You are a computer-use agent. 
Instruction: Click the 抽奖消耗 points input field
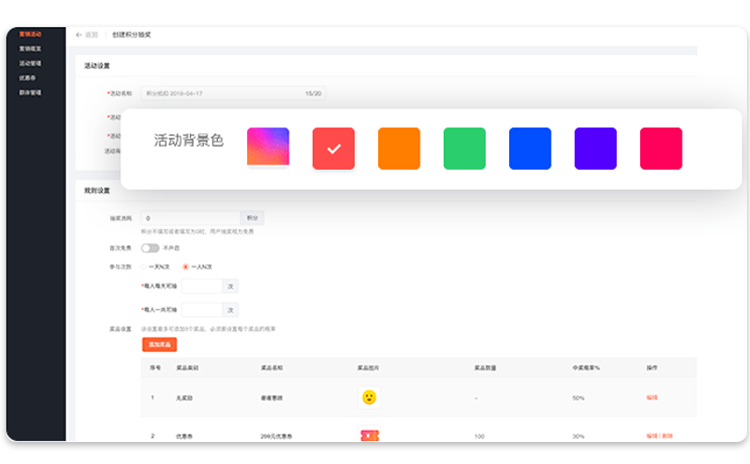[x=190, y=217]
